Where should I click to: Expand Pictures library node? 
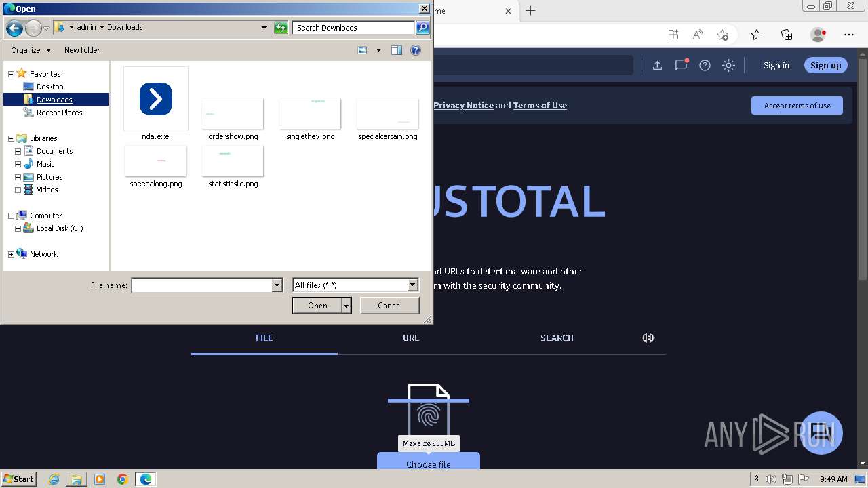click(x=18, y=177)
